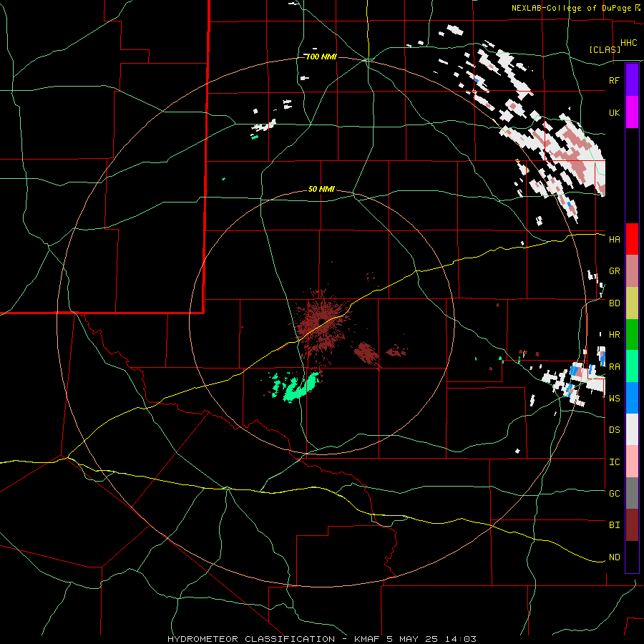Click the dark red BI legend swatch
644x644 pixels.
click(x=632, y=525)
